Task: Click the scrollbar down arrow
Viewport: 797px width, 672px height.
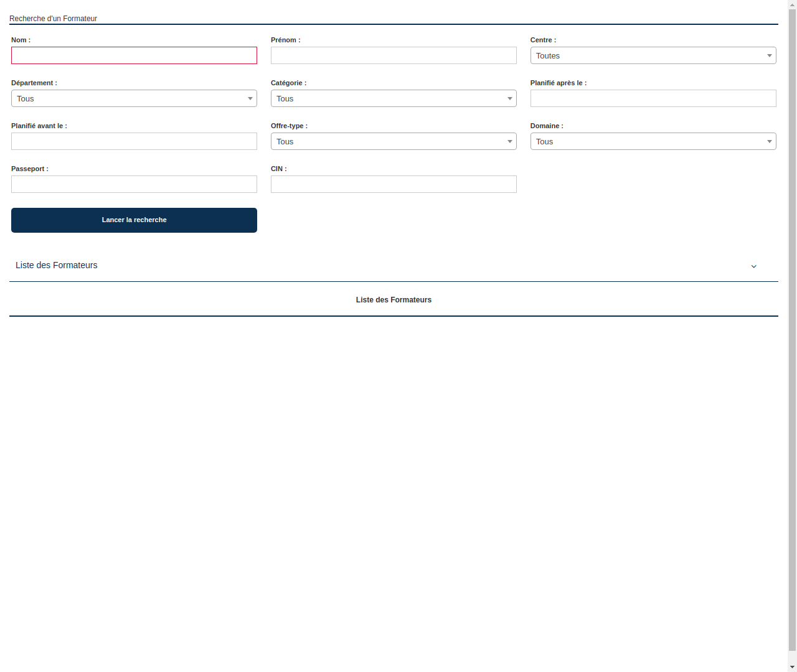Action: tap(792, 668)
